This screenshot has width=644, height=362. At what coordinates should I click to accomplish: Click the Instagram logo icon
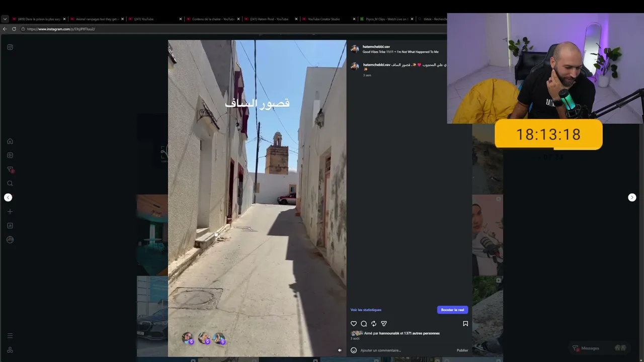pyautogui.click(x=10, y=47)
